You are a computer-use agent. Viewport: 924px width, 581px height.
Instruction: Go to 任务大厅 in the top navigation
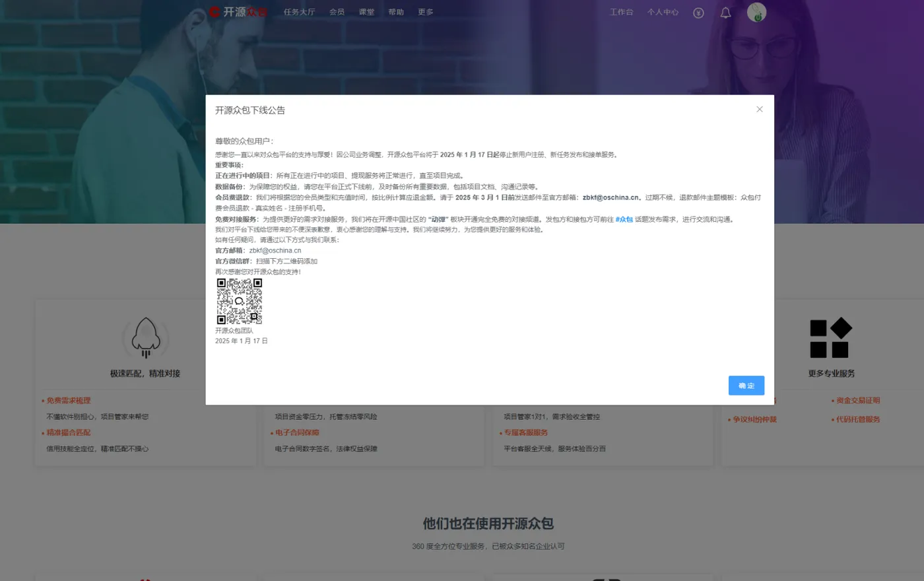coord(300,12)
